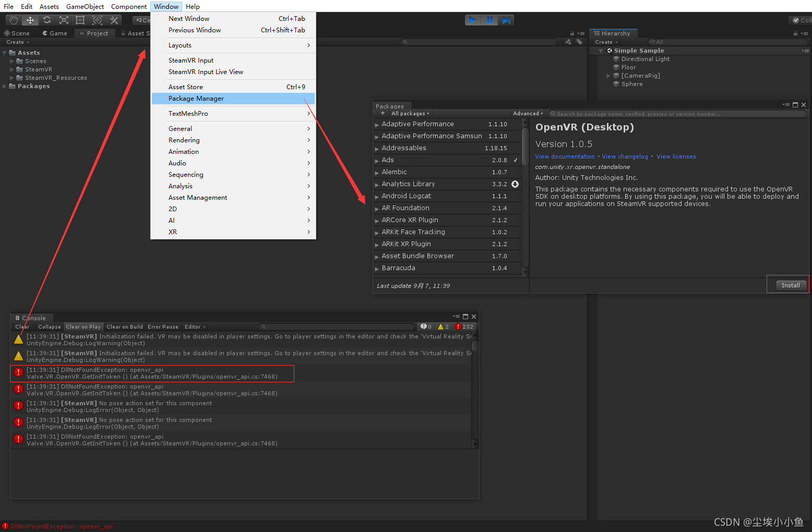Screen dimensions: 812x532
Task: Click the Install button for OpenVR
Action: (791, 285)
